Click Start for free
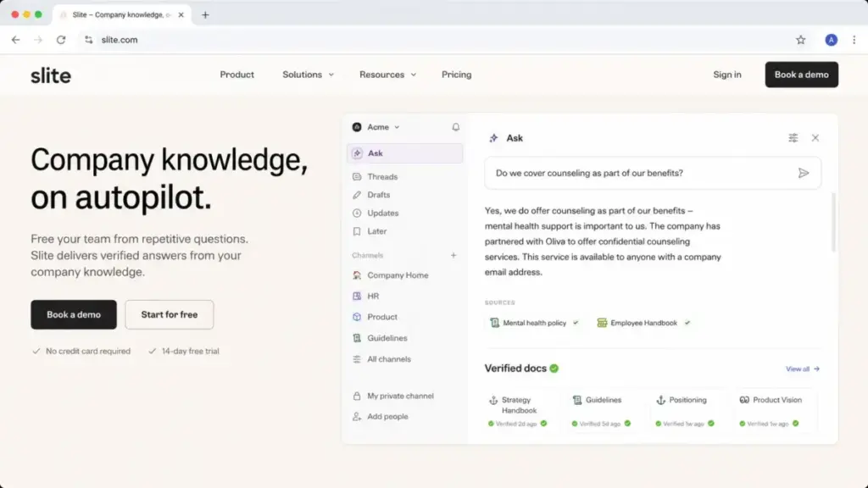The image size is (868, 488). click(170, 314)
